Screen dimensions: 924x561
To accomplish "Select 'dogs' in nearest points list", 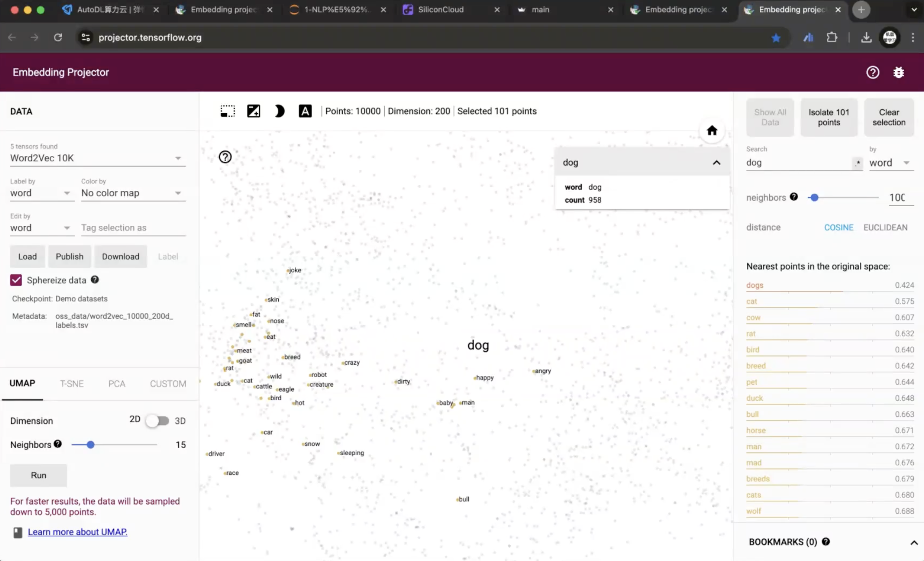I will pyautogui.click(x=830, y=285).
